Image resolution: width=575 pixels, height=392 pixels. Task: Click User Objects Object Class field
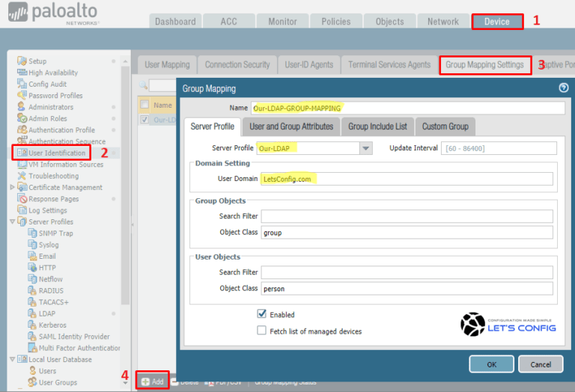pos(407,288)
